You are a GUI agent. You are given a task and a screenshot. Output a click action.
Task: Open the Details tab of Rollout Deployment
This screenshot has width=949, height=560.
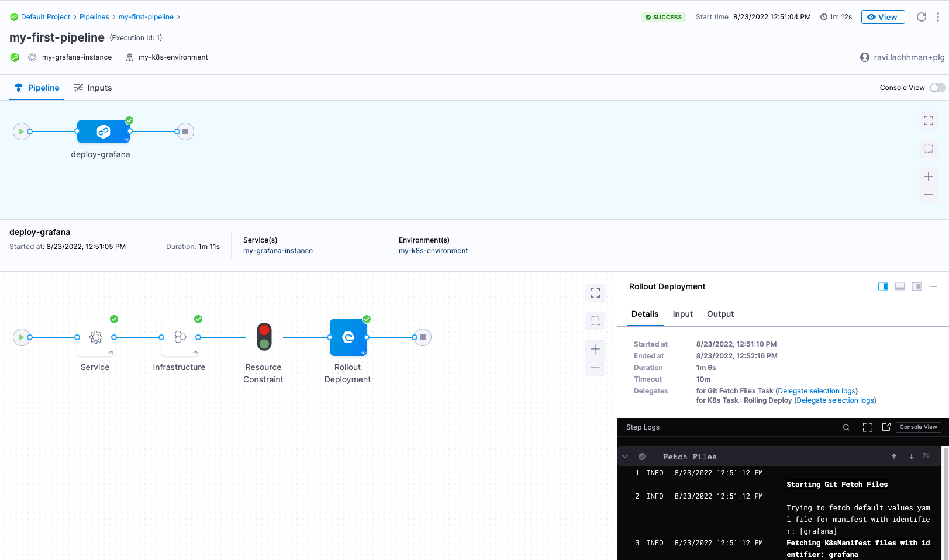coord(645,314)
